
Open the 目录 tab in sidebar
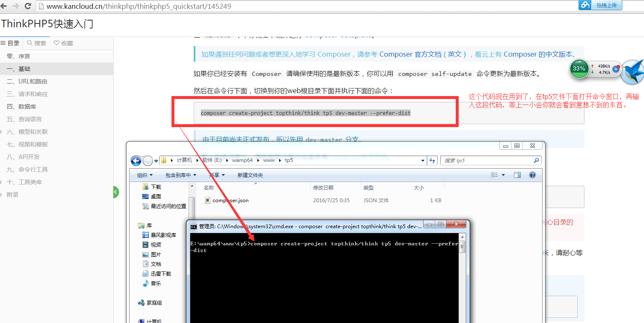[10, 43]
